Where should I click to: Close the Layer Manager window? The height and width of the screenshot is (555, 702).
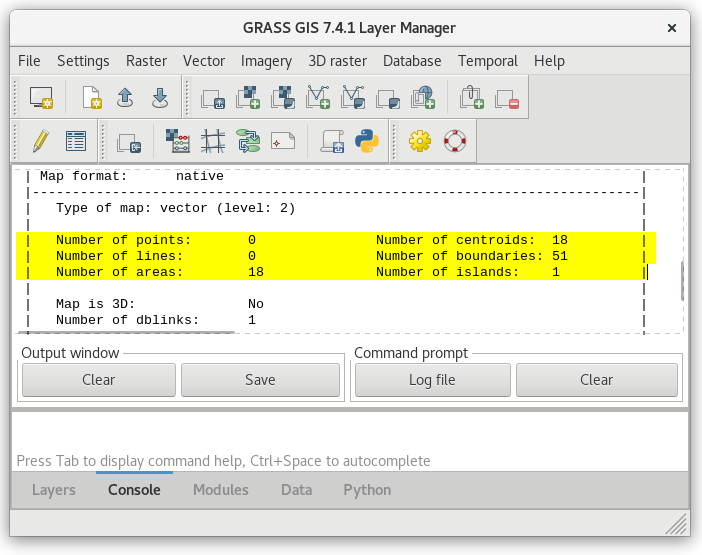point(672,28)
